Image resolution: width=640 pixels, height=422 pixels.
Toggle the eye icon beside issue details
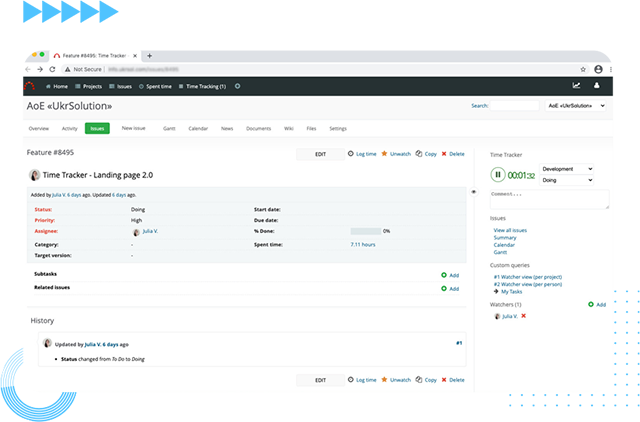(474, 191)
